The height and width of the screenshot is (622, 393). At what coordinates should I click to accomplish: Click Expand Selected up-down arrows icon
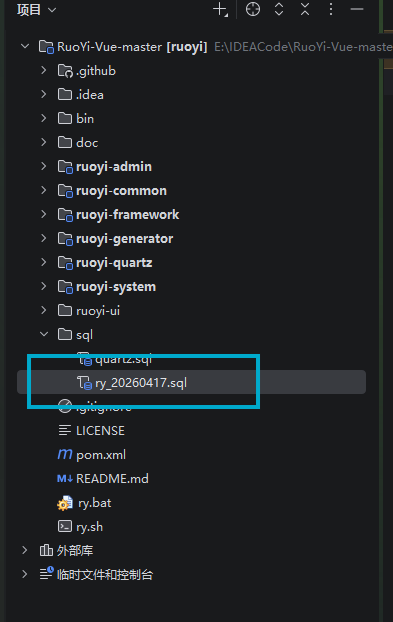279,9
